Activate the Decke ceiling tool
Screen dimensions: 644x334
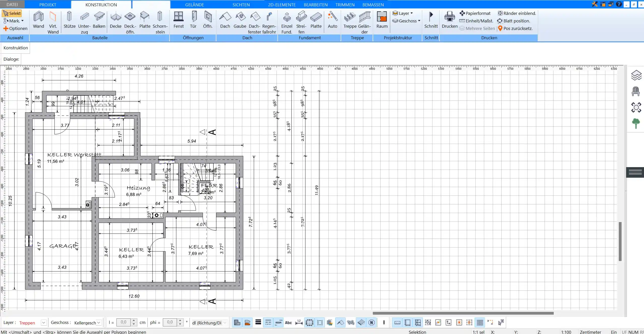116,20
